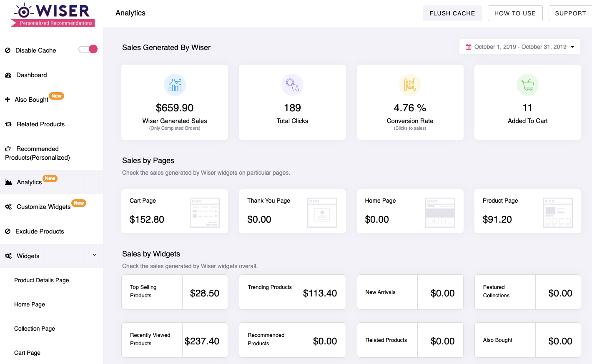
Task: Click the Support button
Action: [x=570, y=13]
